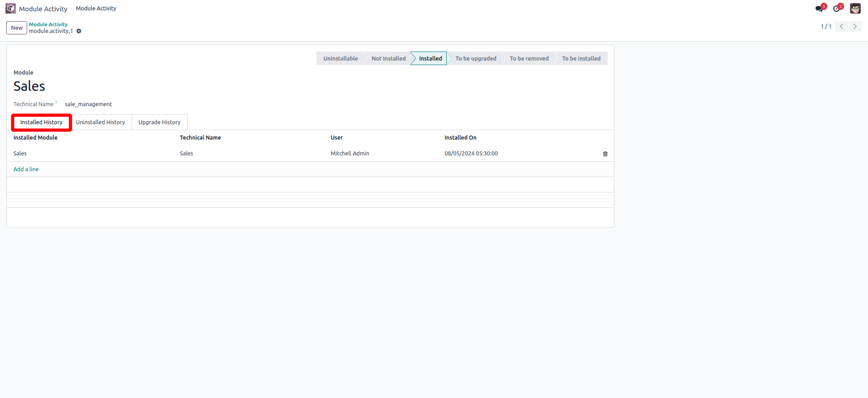Click the 1 / 1 pager counter
868x398 pixels.
pyautogui.click(x=826, y=27)
